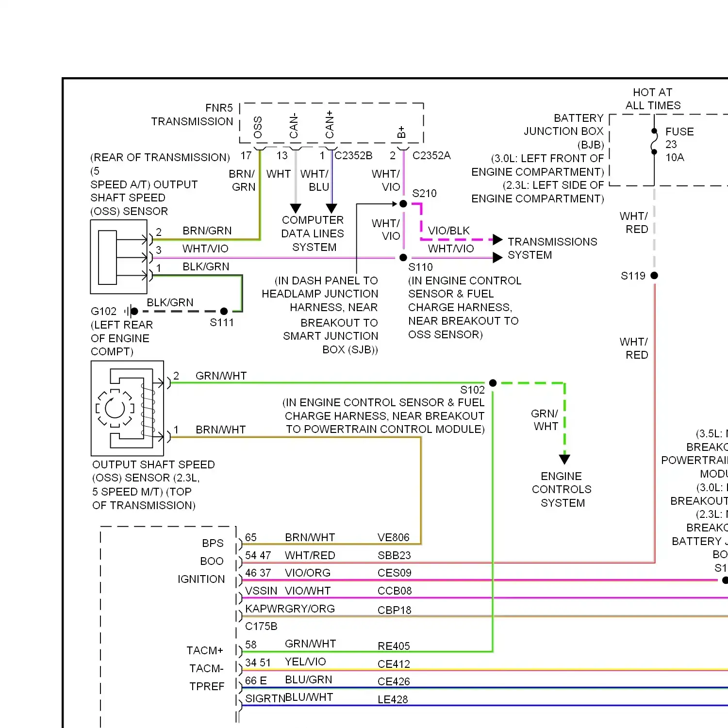Click circuit code RE405

tap(394, 646)
